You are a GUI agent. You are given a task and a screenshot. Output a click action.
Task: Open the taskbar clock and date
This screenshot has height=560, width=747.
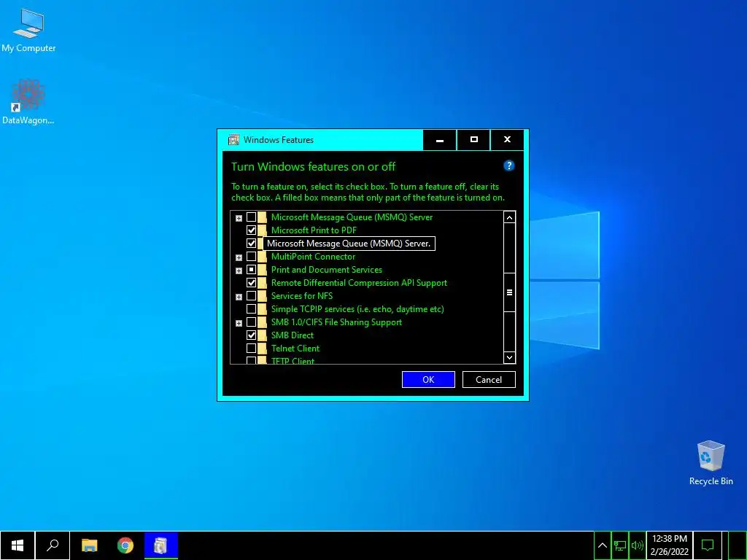[x=670, y=545]
